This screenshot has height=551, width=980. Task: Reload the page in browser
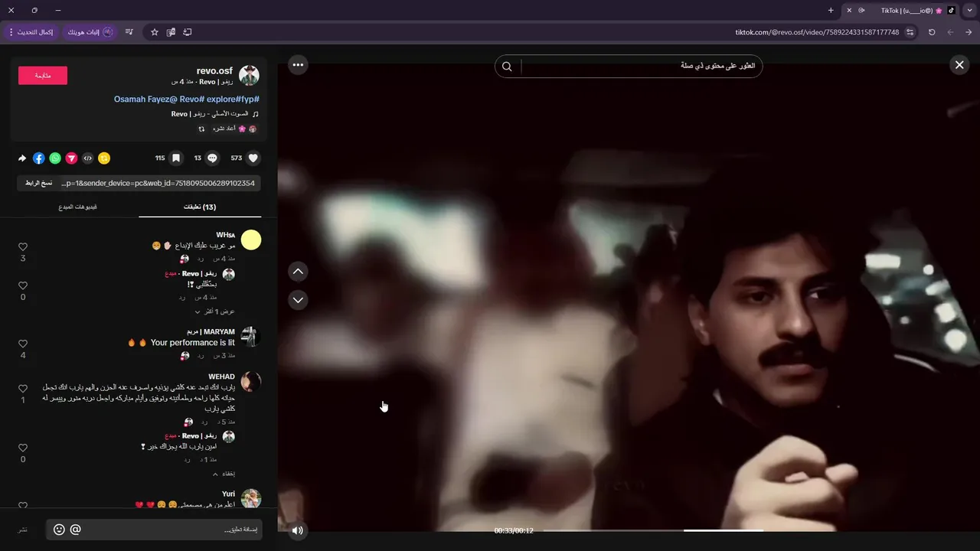[932, 32]
